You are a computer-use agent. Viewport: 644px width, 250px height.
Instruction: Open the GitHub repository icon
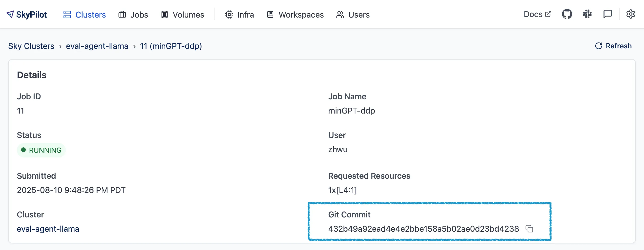pyautogui.click(x=567, y=14)
